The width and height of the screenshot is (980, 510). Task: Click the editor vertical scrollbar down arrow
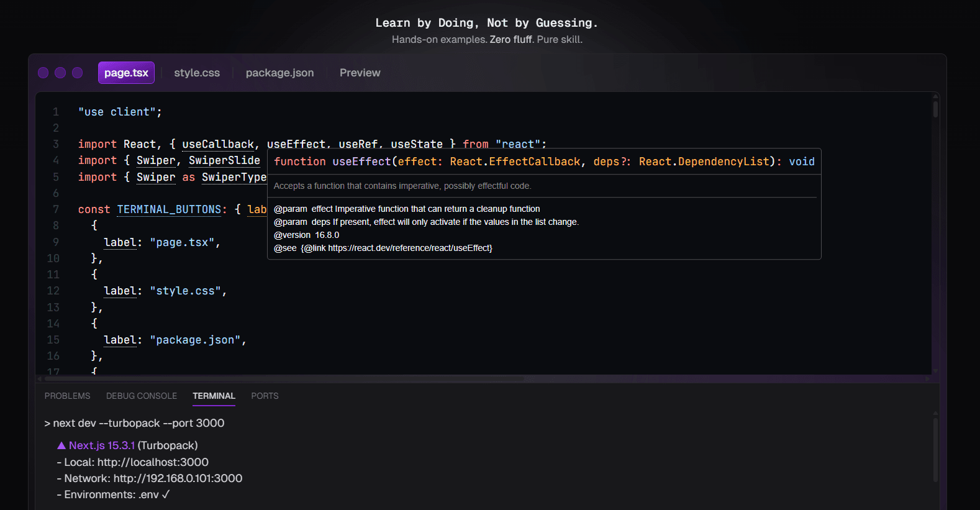tap(935, 371)
